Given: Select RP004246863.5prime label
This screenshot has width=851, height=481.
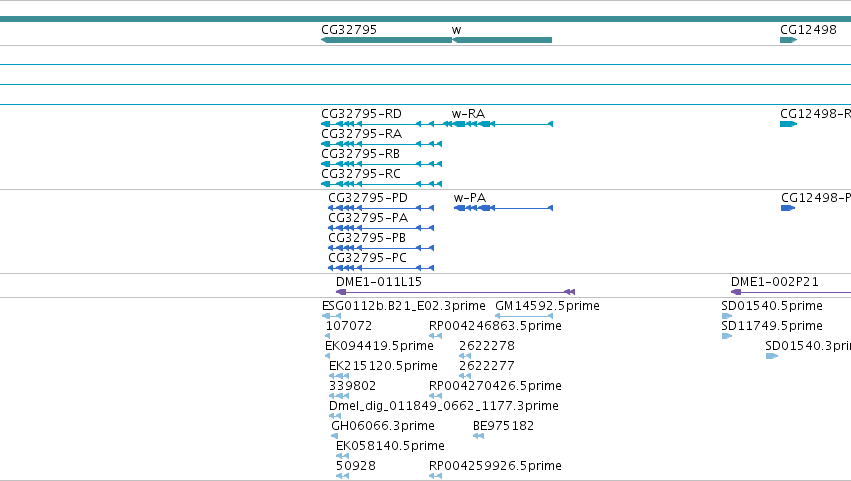Looking at the screenshot, I should point(495,326).
